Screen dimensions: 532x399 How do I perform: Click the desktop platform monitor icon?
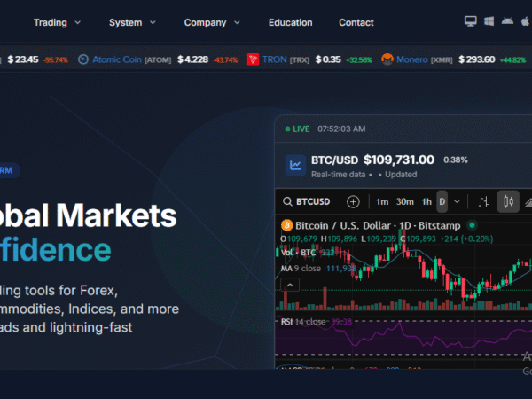pos(470,21)
